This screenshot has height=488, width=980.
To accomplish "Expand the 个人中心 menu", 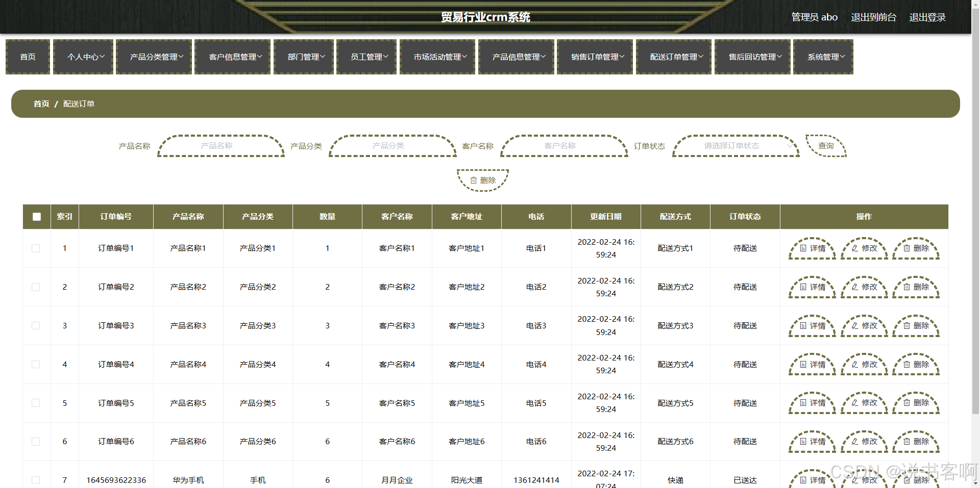I will pos(83,57).
